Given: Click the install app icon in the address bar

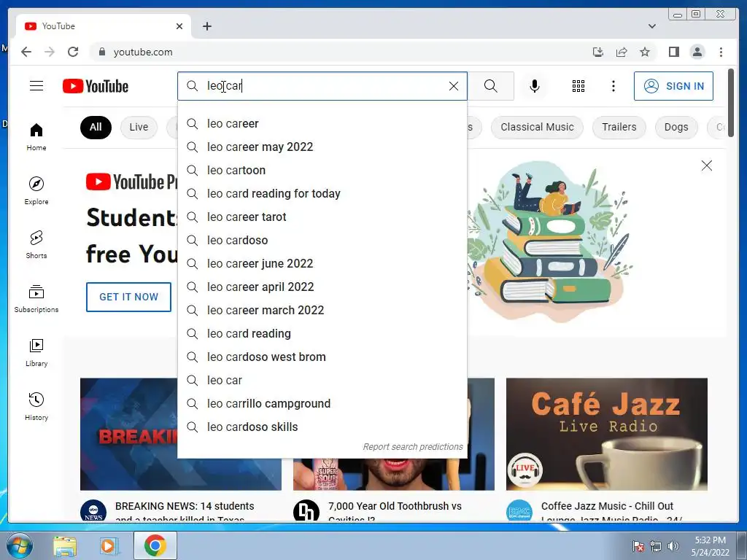Looking at the screenshot, I should [598, 52].
